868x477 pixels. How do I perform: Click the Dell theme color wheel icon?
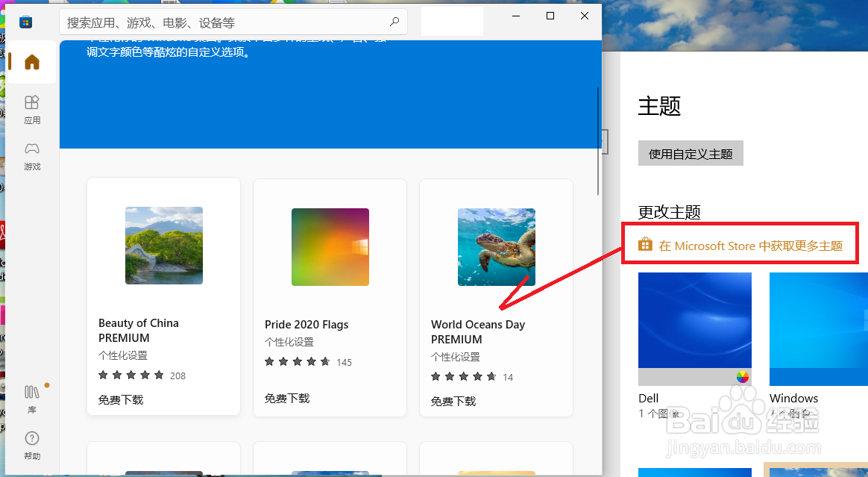[x=742, y=377]
